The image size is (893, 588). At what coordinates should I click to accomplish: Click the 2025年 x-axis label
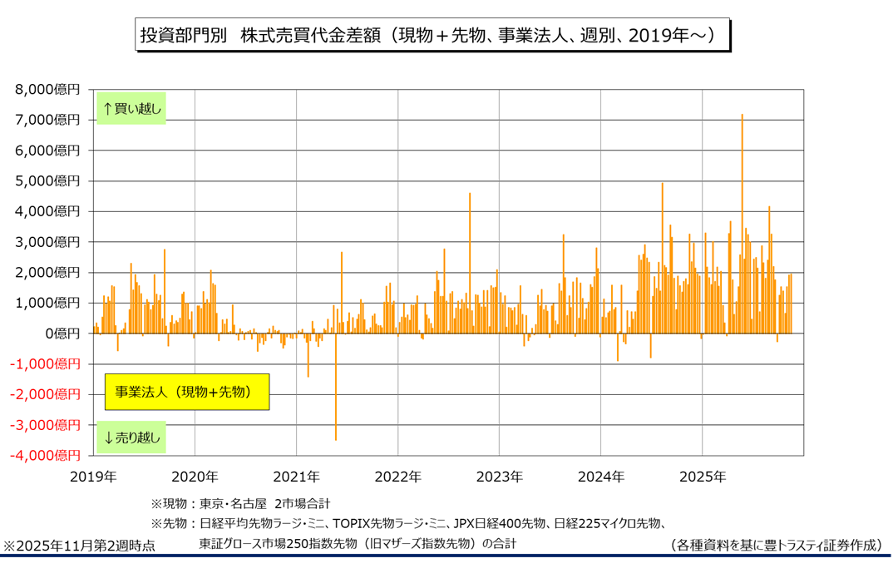coord(702,477)
